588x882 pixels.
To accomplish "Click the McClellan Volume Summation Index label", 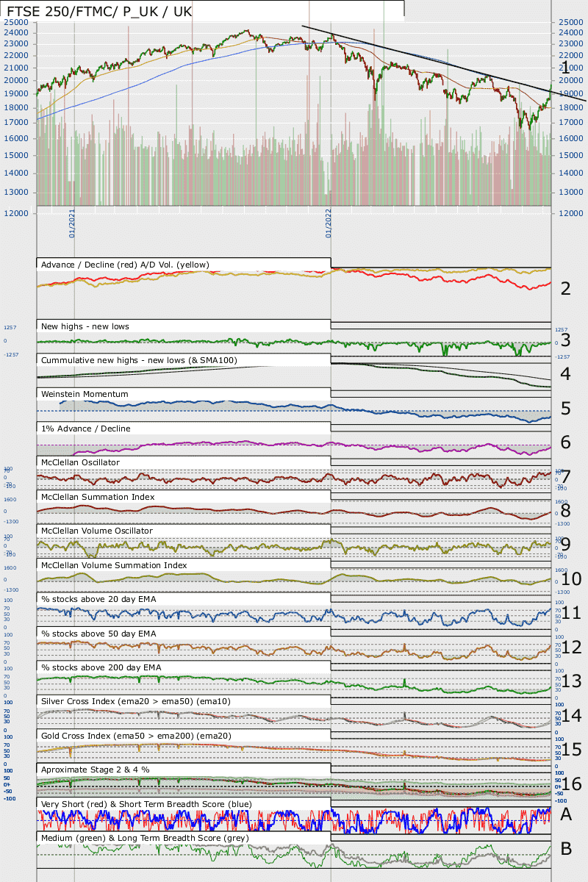I will point(114,565).
